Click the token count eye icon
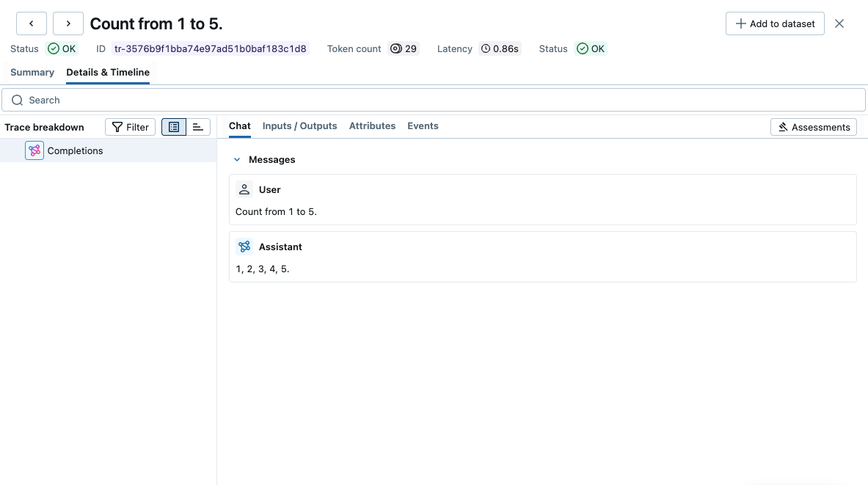 click(396, 48)
